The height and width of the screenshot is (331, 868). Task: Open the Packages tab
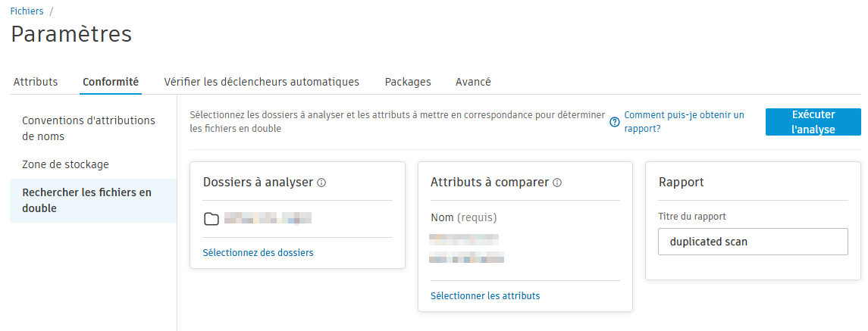408,82
